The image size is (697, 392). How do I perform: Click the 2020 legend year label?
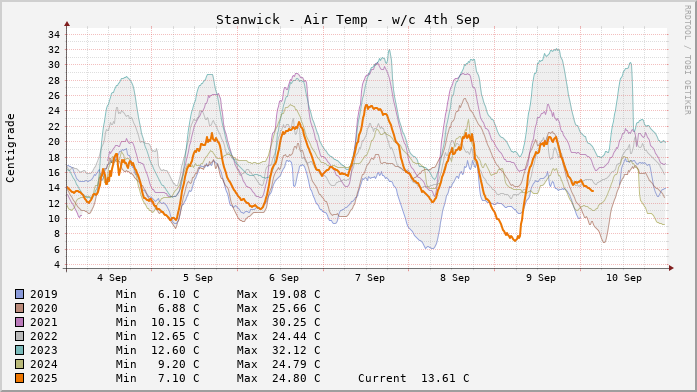(44, 308)
